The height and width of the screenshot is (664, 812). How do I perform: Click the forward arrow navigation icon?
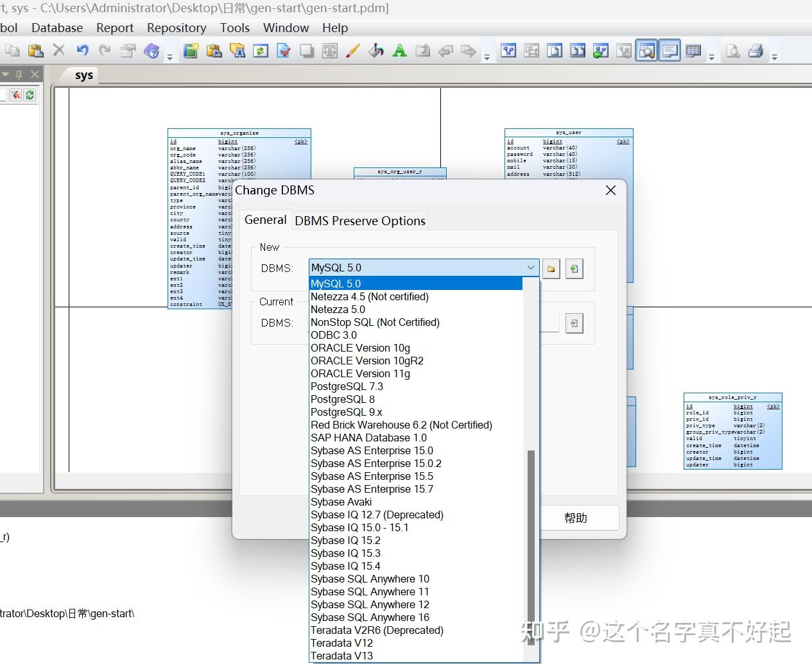click(x=469, y=51)
